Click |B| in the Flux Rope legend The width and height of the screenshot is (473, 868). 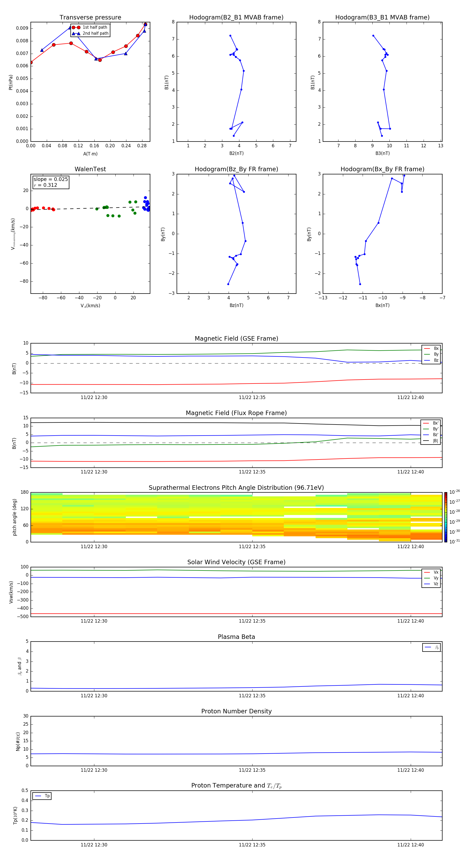pos(436,441)
